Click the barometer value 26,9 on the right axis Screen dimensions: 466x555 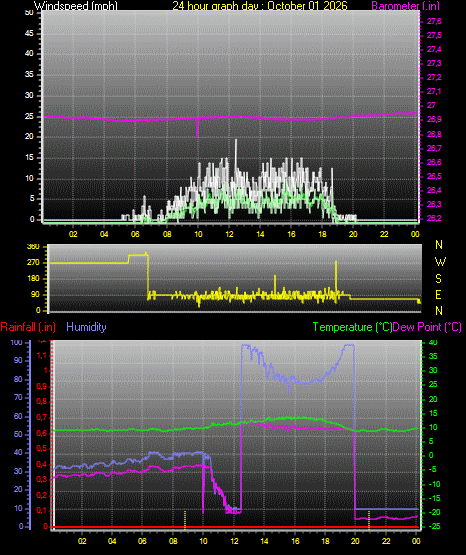click(434, 120)
